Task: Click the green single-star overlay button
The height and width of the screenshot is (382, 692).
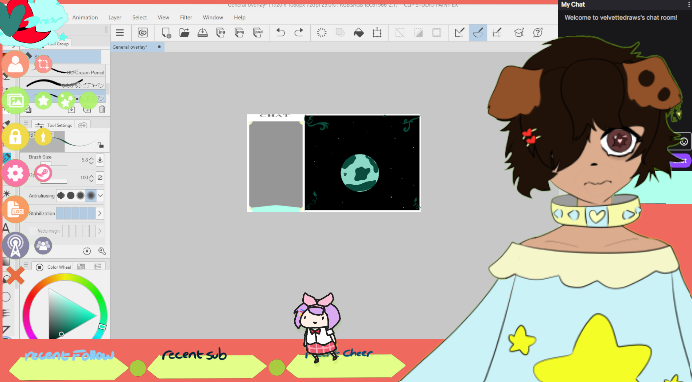Action: tap(43, 101)
